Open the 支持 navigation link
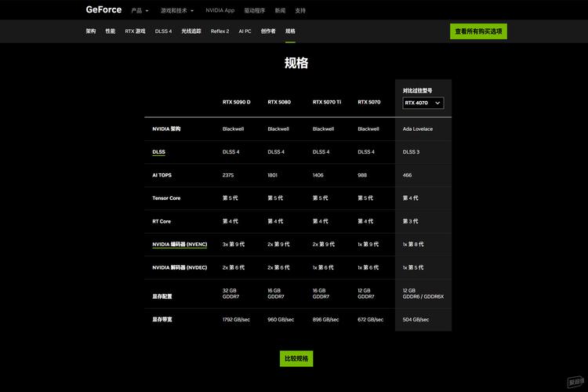 click(x=300, y=11)
